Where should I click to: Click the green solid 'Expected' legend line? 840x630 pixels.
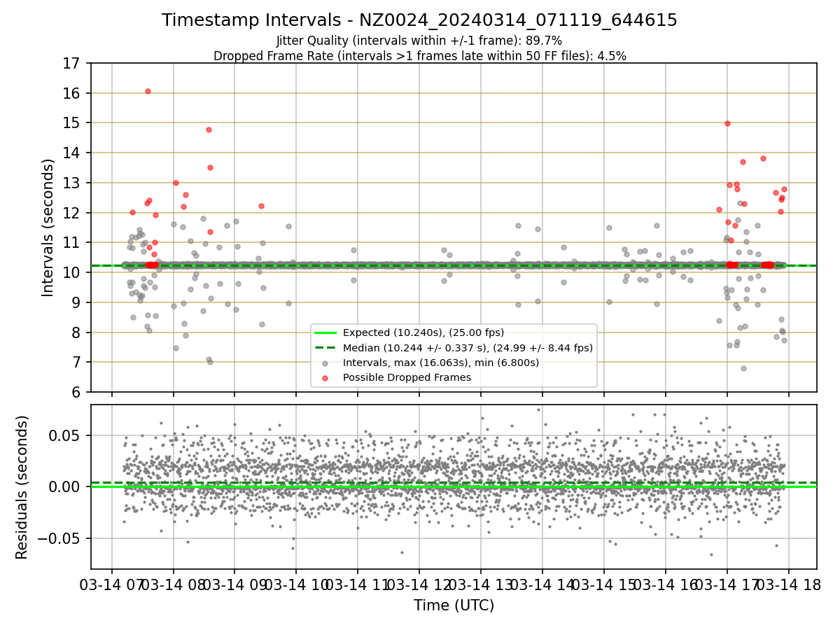(x=325, y=333)
